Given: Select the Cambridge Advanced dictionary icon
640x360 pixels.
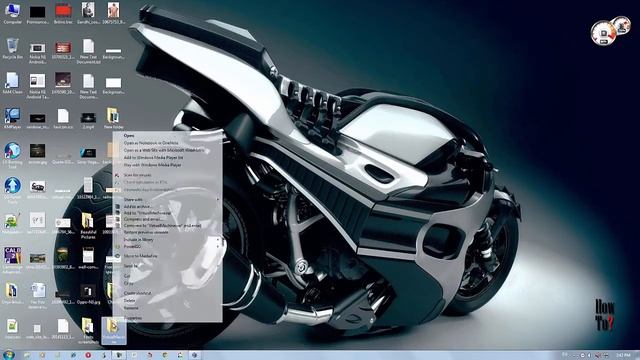Looking at the screenshot, I should [x=12, y=260].
